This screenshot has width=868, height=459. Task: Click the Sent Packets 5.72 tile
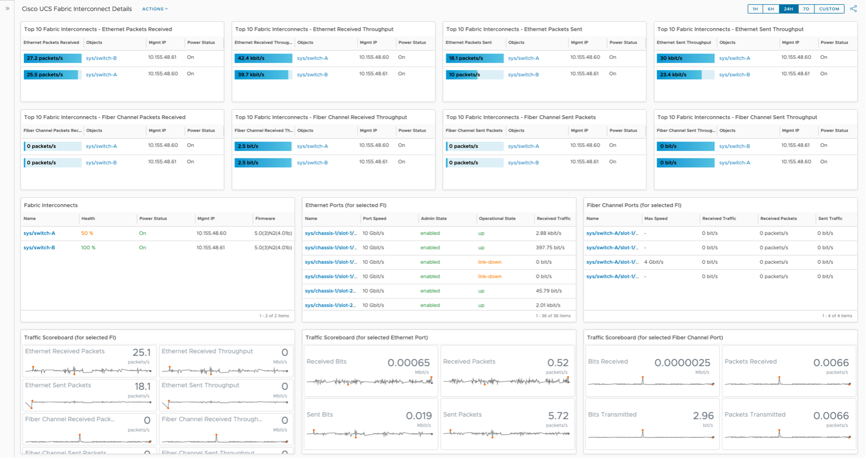pyautogui.click(x=507, y=424)
